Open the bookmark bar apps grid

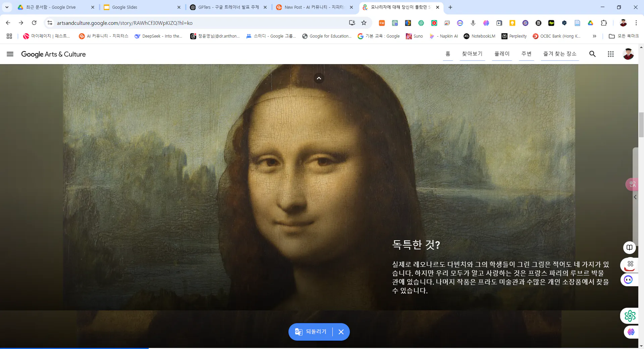[x=9, y=36]
